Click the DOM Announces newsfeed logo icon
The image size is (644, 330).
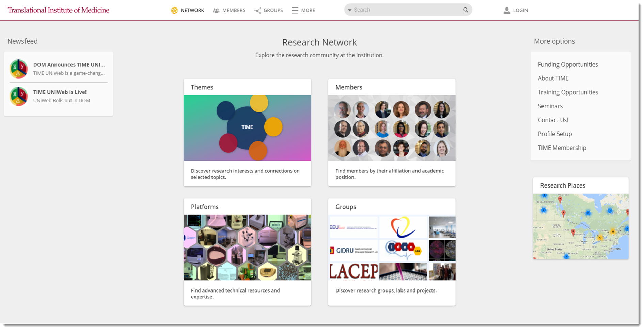pyautogui.click(x=19, y=69)
